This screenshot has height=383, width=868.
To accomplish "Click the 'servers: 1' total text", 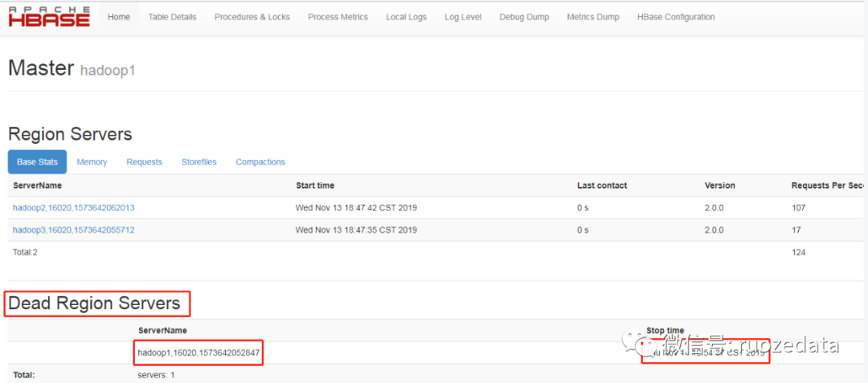I will tap(157, 375).
